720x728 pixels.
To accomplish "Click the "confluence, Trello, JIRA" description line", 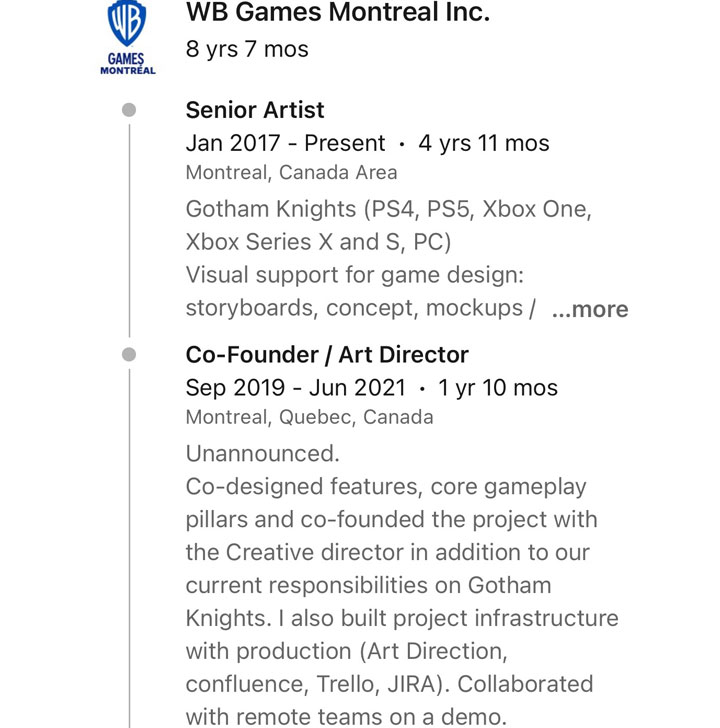I will coord(389,685).
